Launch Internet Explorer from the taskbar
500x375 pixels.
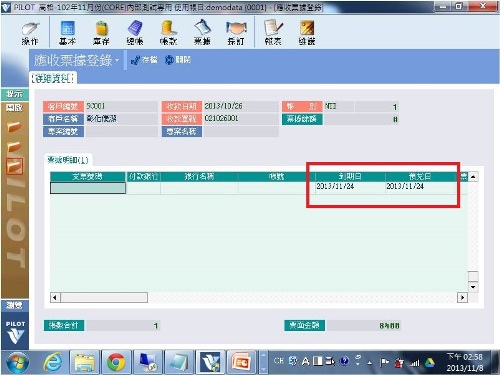52,362
